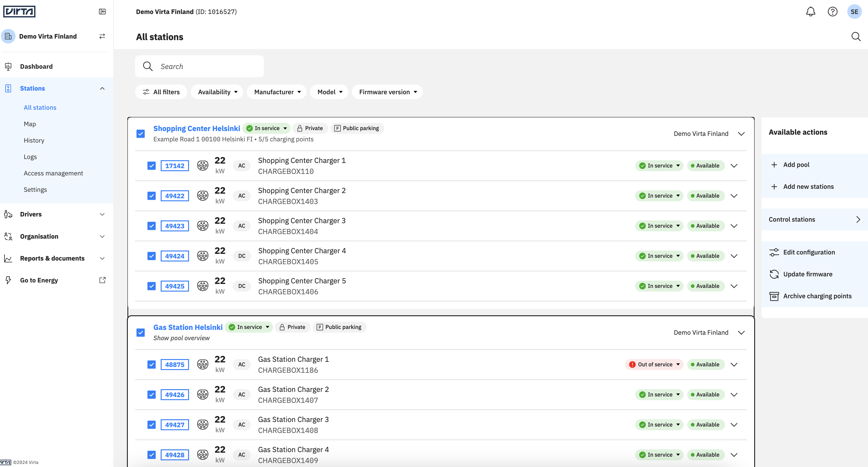
Task: Open In service dropdown for Shopping Center Helsinki
Action: (x=266, y=128)
